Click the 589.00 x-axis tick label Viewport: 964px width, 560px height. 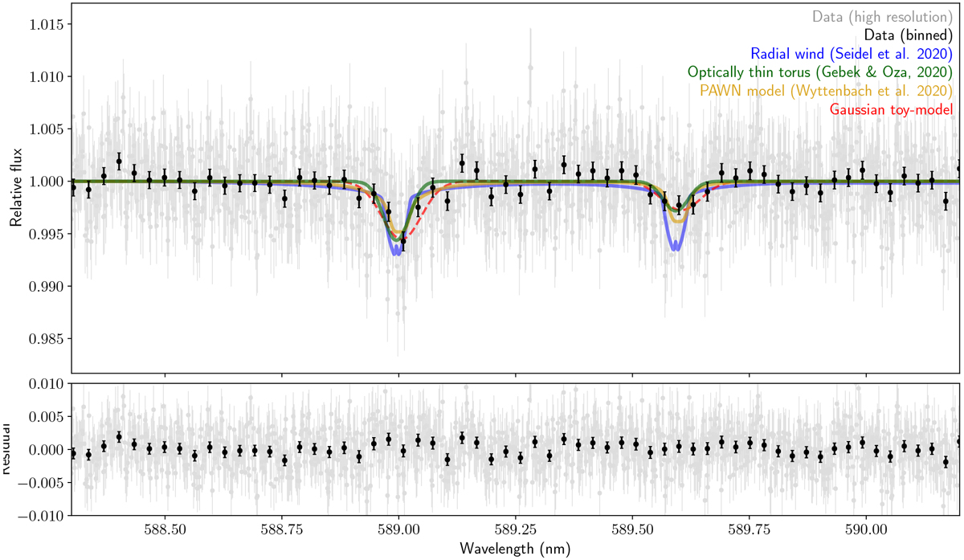tap(399, 530)
